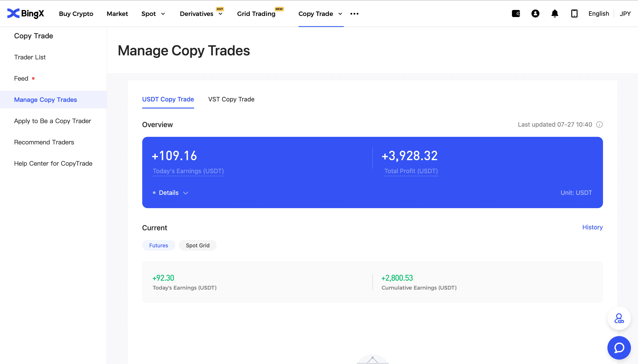Screen dimensions: 638x364
Task: Open the user account profile icon
Action: (535, 14)
